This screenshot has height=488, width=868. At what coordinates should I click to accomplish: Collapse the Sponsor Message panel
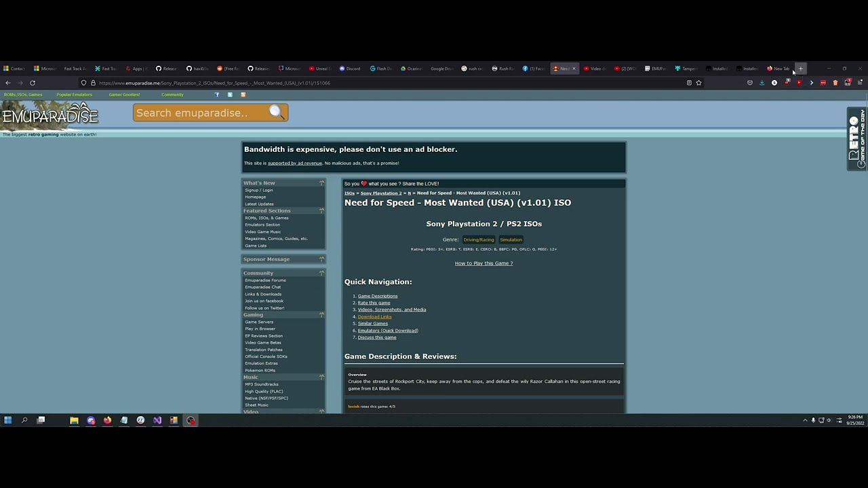(x=321, y=259)
